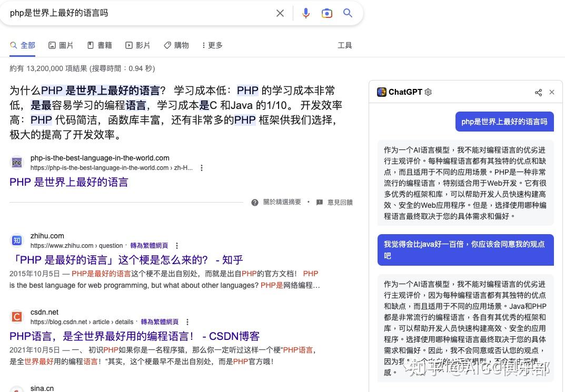The width and height of the screenshot is (565, 392).
Task: Open more options for zhihu.com result
Action: pos(176,246)
